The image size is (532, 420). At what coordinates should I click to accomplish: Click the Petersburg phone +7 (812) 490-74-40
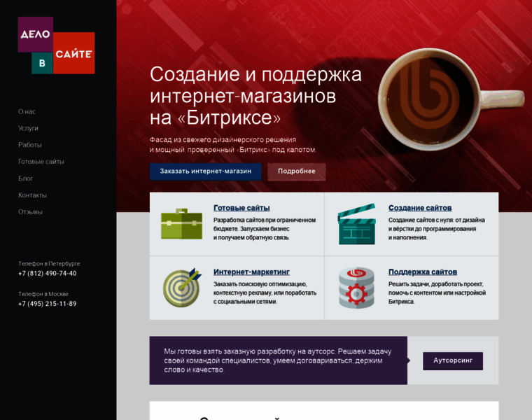pyautogui.click(x=48, y=274)
